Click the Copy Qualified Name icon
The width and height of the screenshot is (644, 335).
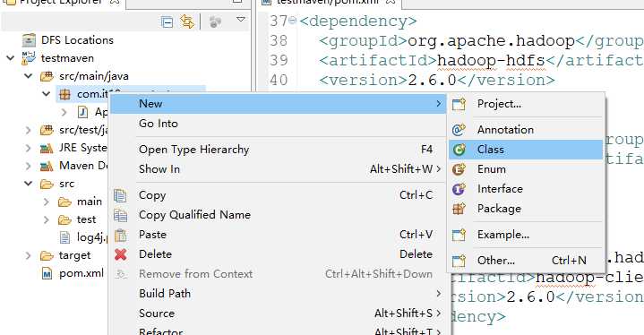click(120, 215)
